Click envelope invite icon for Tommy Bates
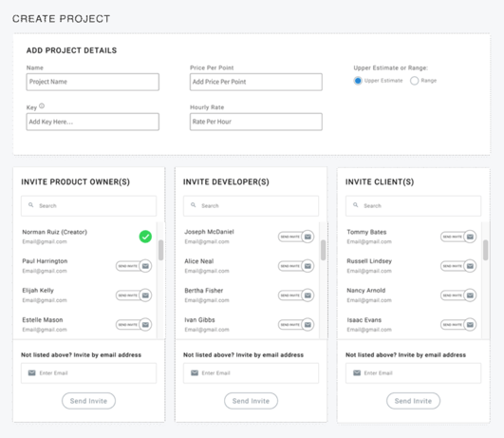 [x=470, y=237]
